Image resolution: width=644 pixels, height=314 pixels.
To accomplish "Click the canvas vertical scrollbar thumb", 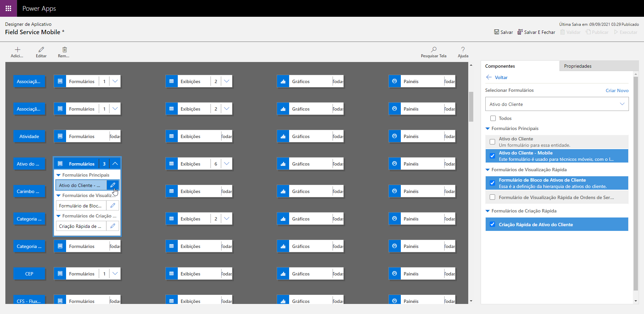I will coord(471,107).
